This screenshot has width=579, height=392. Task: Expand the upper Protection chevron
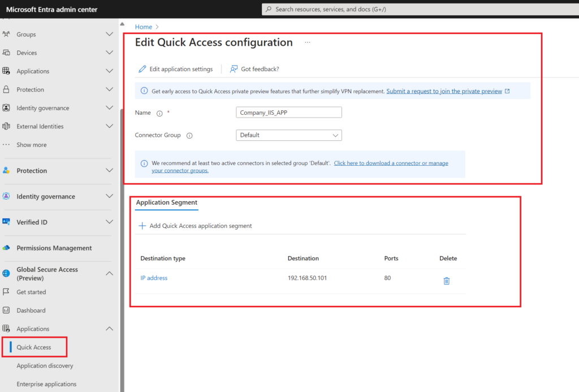point(109,89)
